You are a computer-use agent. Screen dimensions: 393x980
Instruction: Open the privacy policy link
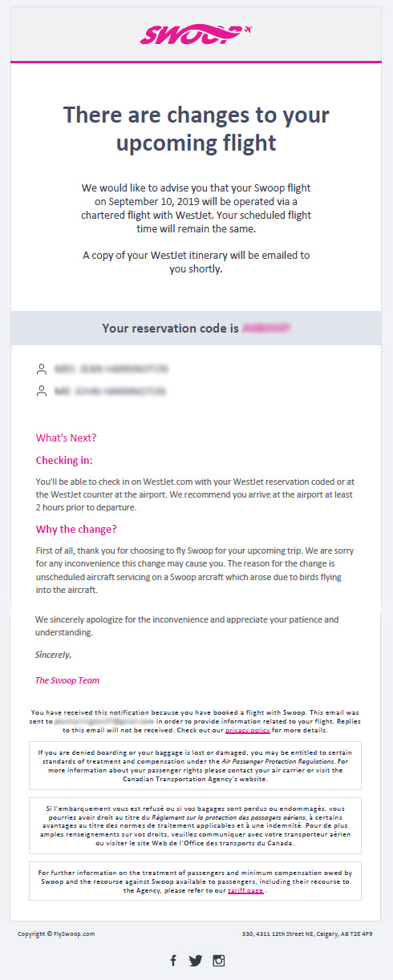[x=247, y=730]
